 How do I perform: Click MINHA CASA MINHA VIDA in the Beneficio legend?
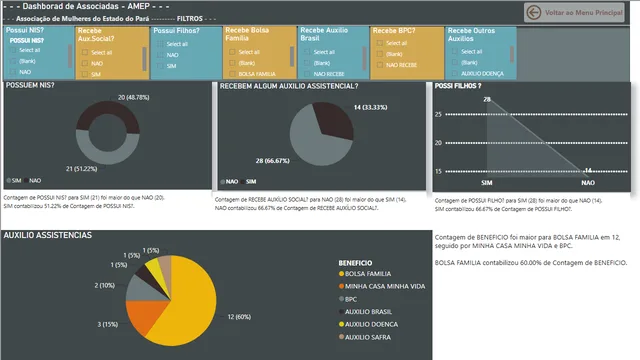[x=382, y=287]
